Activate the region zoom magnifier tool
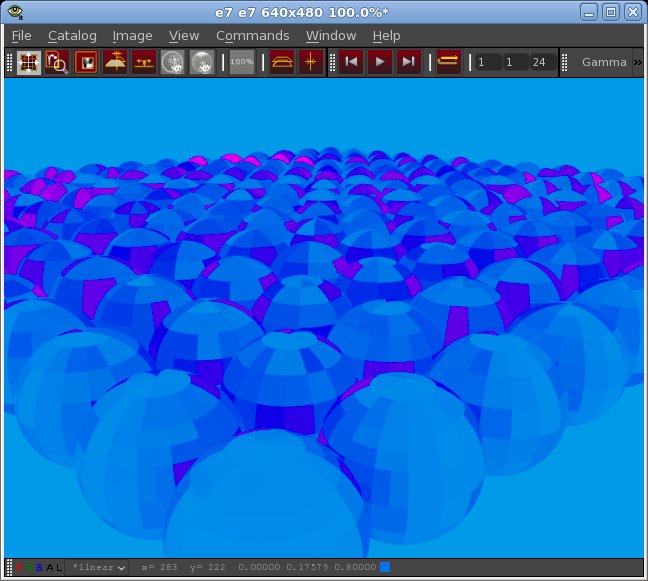This screenshot has width=648, height=581. 57,62
